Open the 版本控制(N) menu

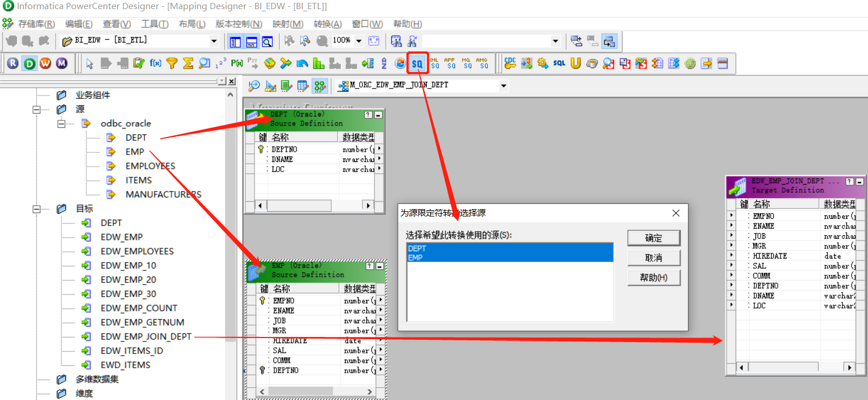pos(239,24)
